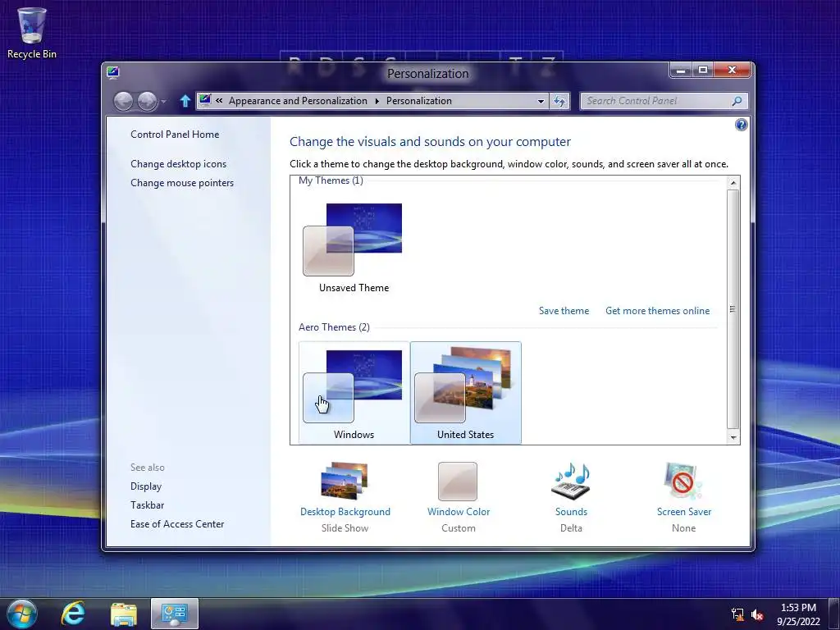Click the Back navigation arrow
The image size is (840, 630).
click(123, 101)
